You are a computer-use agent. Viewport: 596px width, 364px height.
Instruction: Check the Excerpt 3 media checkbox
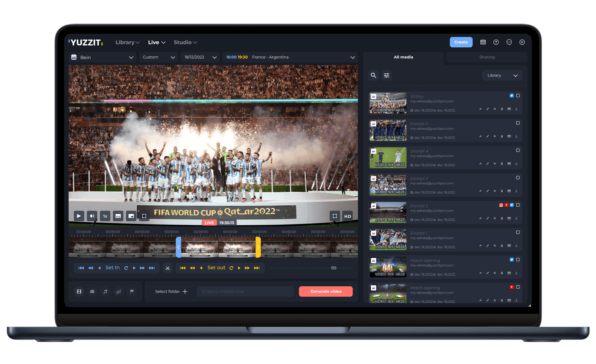click(x=518, y=178)
